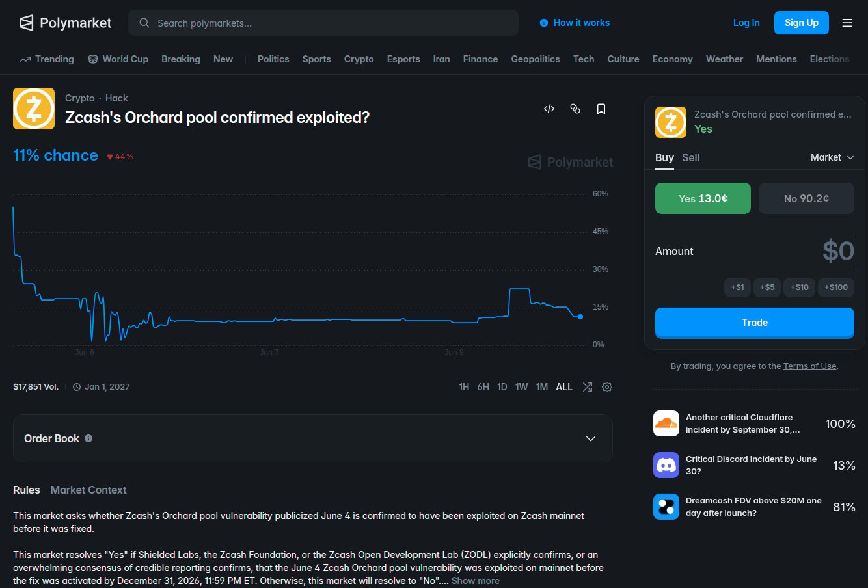Switch chart range to 1D
This screenshot has width=868, height=588.
point(502,387)
